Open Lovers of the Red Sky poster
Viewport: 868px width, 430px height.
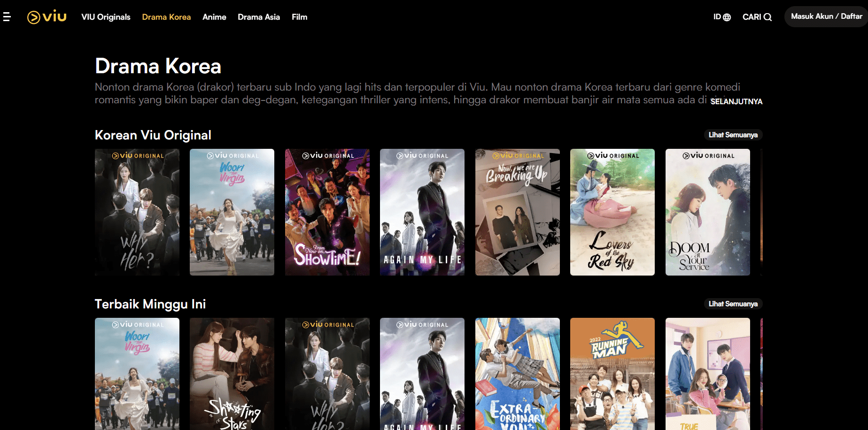612,212
